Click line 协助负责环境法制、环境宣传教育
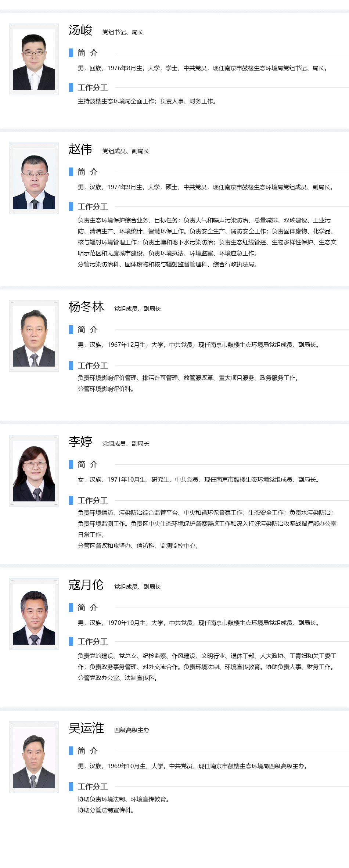This screenshot has width=349, height=868. (123, 799)
